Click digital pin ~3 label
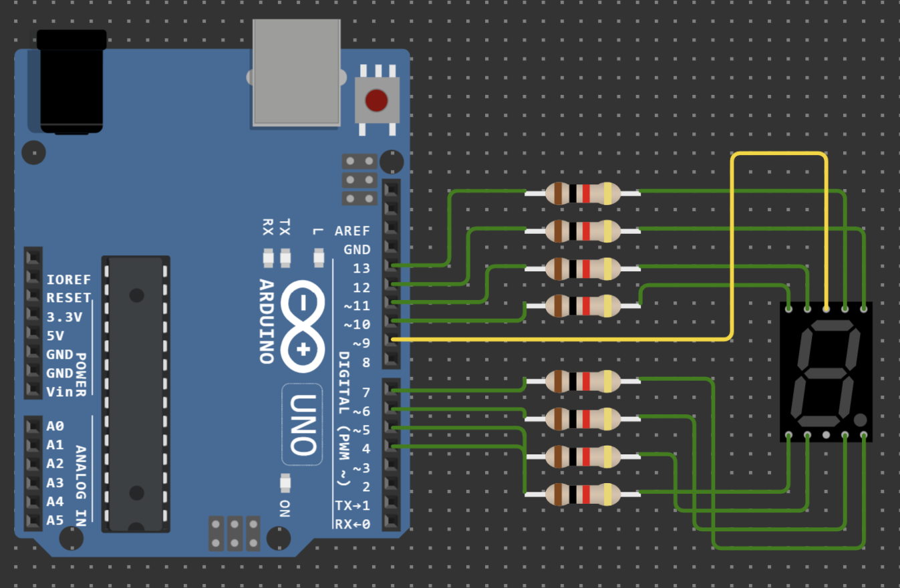This screenshot has height=588, width=900. pyautogui.click(x=361, y=467)
